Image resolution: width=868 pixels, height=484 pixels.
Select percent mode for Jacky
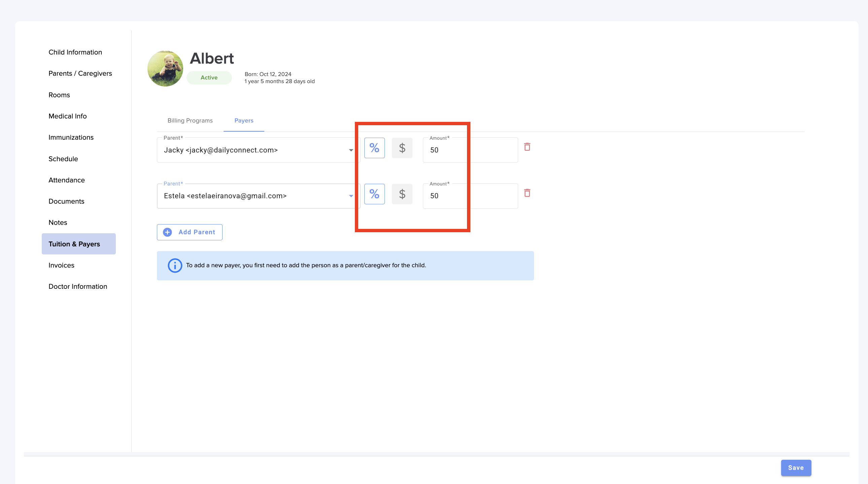point(374,148)
